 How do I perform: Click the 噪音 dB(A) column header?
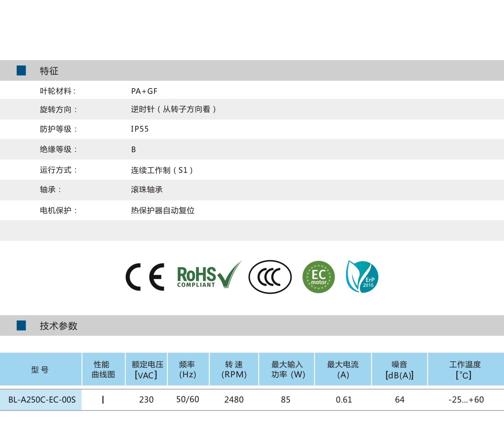[x=399, y=369]
